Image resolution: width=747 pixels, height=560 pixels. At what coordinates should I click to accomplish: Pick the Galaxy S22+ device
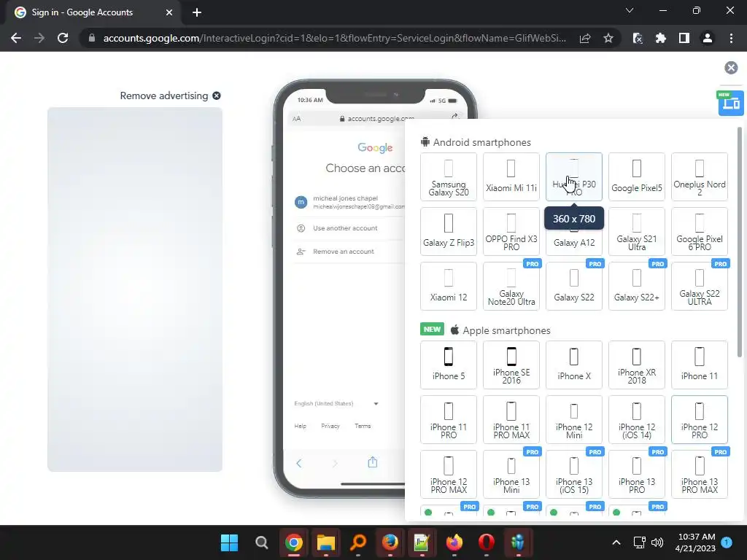tap(636, 286)
